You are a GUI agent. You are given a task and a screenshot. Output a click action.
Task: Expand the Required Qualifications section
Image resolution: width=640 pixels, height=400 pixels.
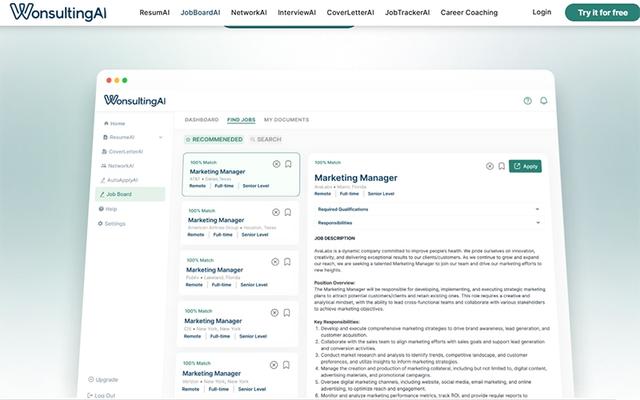point(537,209)
